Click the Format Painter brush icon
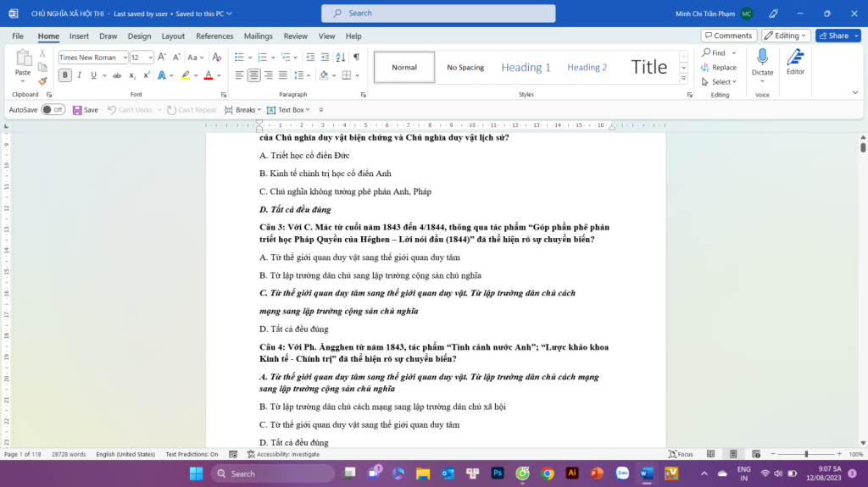This screenshot has width=868, height=487. tap(42, 81)
